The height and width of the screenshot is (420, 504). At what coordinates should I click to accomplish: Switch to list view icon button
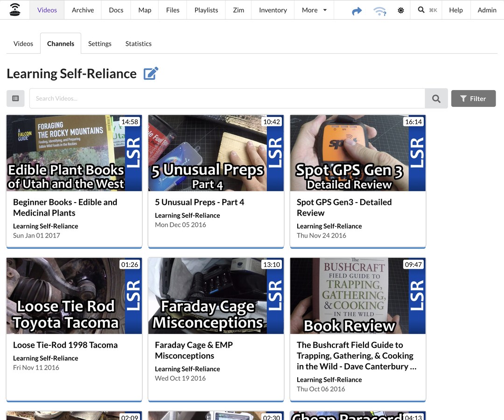point(15,98)
